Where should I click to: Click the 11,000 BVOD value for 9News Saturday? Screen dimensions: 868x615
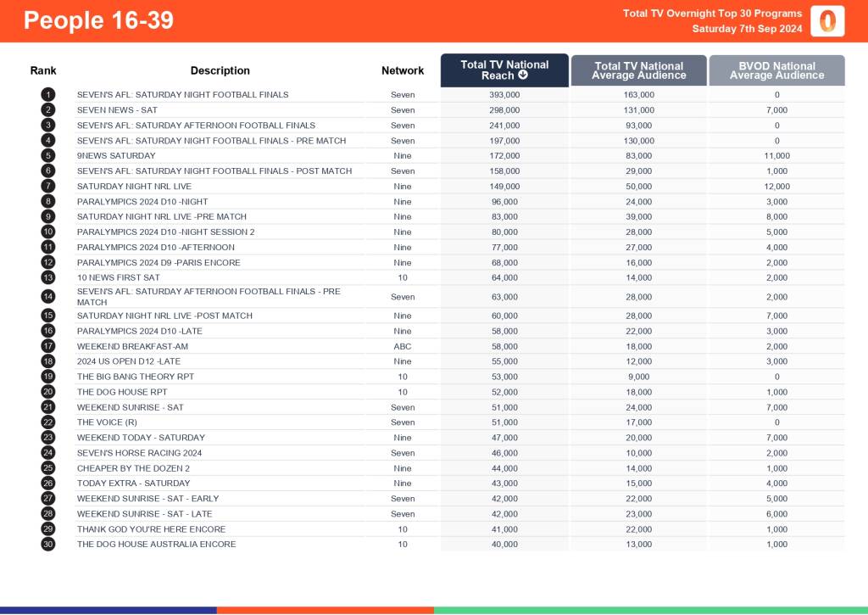coord(776,156)
